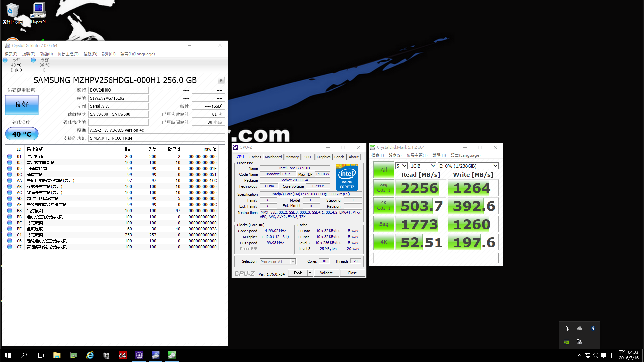This screenshot has height=362, width=644.
Task: Open taskbar search
Action: (x=24, y=355)
